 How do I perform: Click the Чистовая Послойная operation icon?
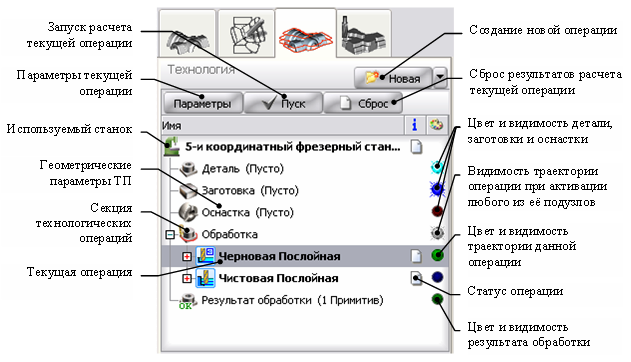205,278
